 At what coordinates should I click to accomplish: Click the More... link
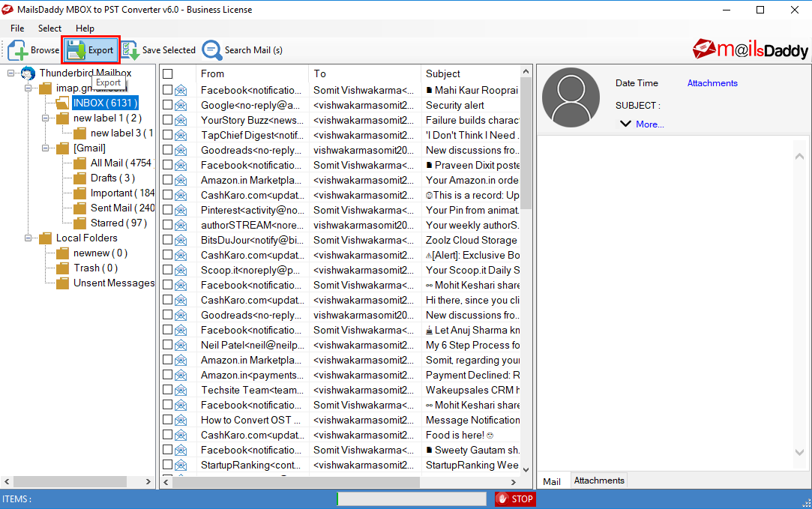click(649, 124)
